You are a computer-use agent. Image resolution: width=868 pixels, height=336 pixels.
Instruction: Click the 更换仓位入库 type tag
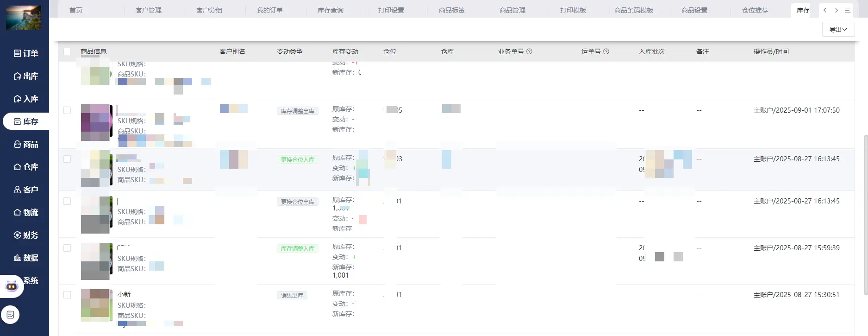[x=298, y=159]
